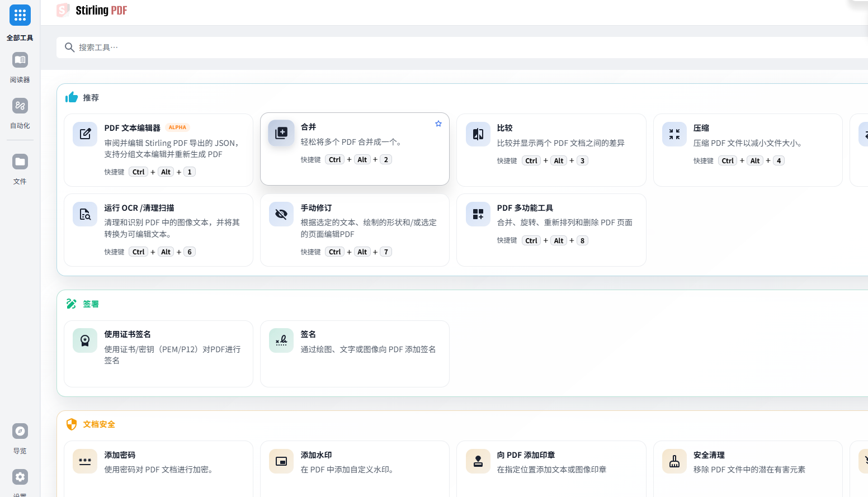Click the 合并、旋转、重新排列和删除 PDF 页面 description
The width and height of the screenshot is (868, 497).
click(565, 223)
